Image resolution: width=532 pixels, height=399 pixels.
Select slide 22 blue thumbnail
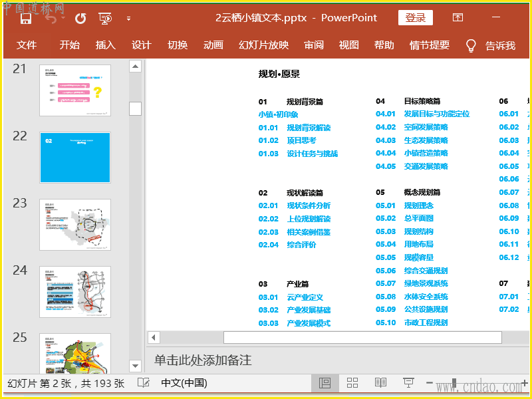75,158
